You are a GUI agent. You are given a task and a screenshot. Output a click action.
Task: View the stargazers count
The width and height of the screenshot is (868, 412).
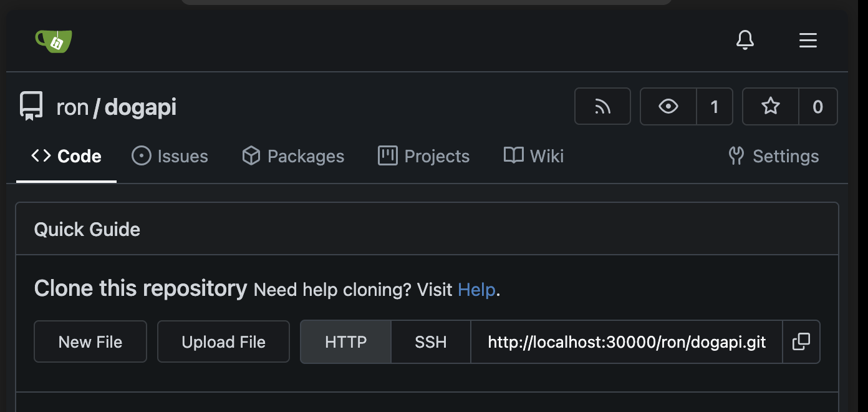(818, 107)
